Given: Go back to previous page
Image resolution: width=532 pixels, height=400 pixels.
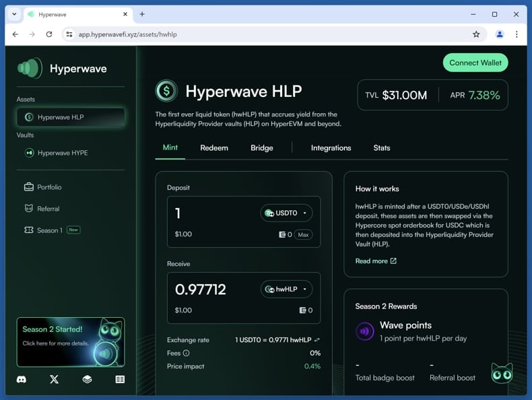Looking at the screenshot, I should point(15,34).
